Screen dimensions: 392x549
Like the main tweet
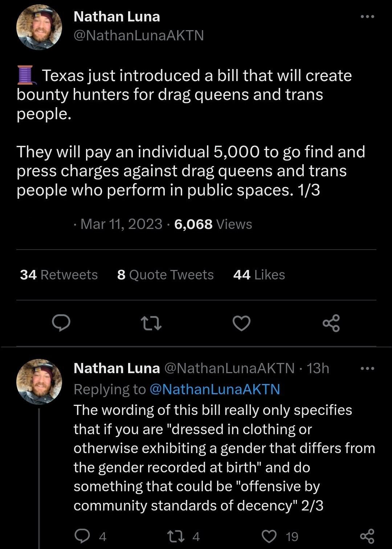click(x=241, y=323)
